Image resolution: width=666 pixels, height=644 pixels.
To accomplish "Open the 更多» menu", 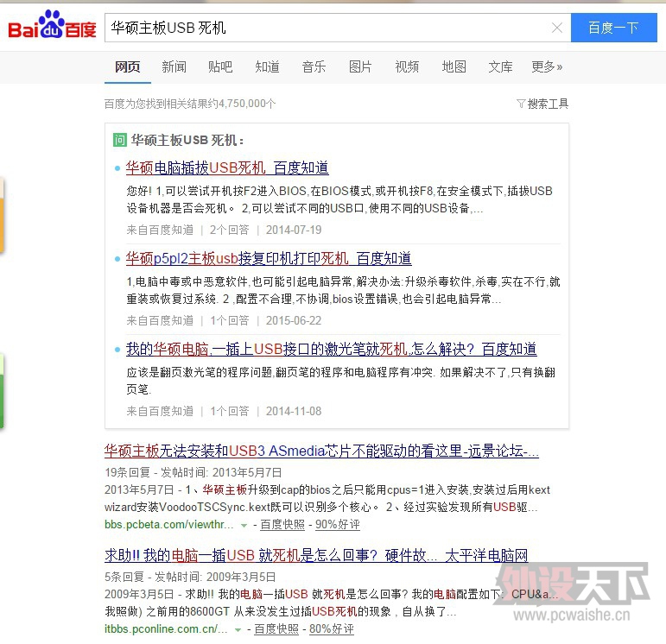I will coord(547,66).
